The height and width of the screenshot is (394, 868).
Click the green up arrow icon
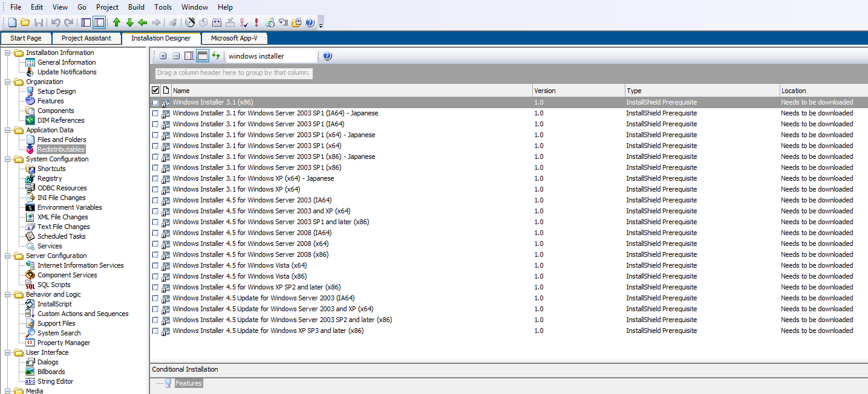[116, 22]
